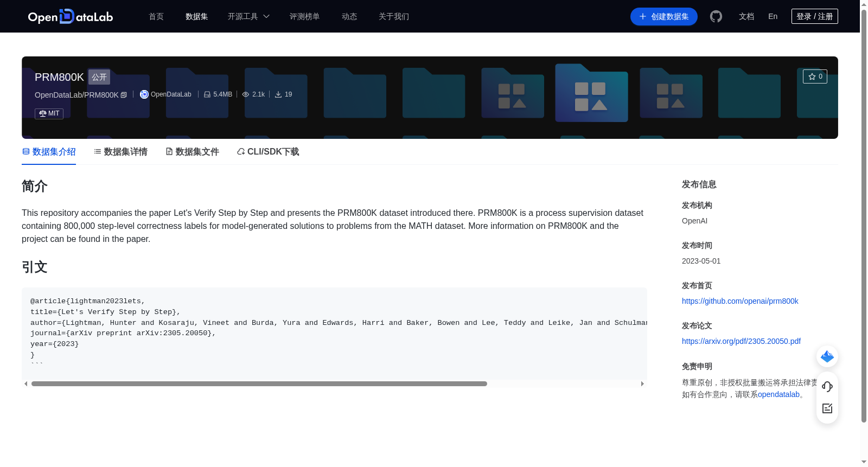Open the feedback edit icon
868x467 pixels.
pos(827,408)
